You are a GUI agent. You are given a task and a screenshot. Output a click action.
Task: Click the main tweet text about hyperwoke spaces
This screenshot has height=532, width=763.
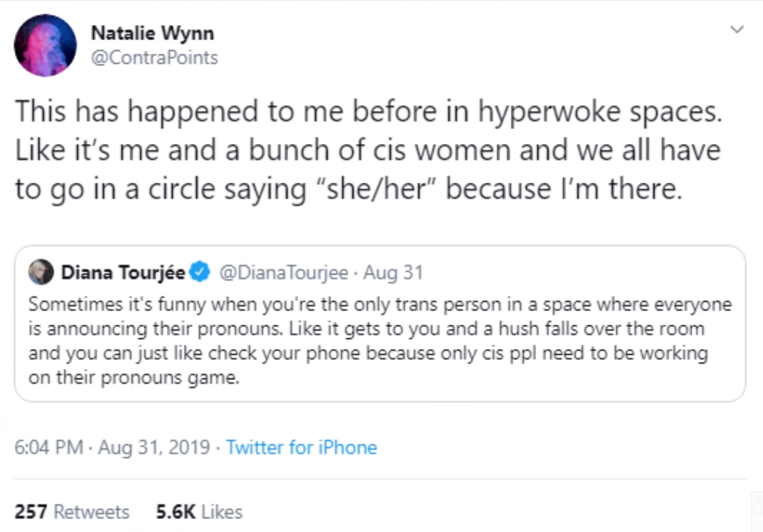[368, 150]
